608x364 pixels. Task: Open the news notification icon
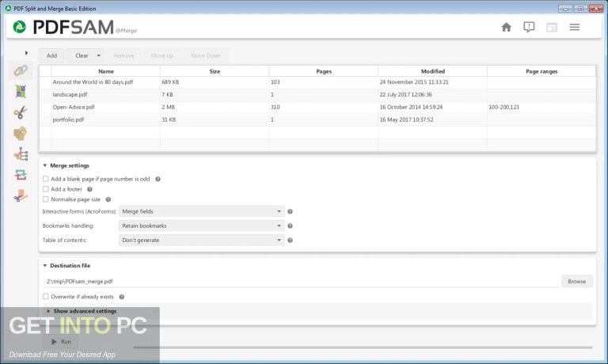click(x=529, y=27)
